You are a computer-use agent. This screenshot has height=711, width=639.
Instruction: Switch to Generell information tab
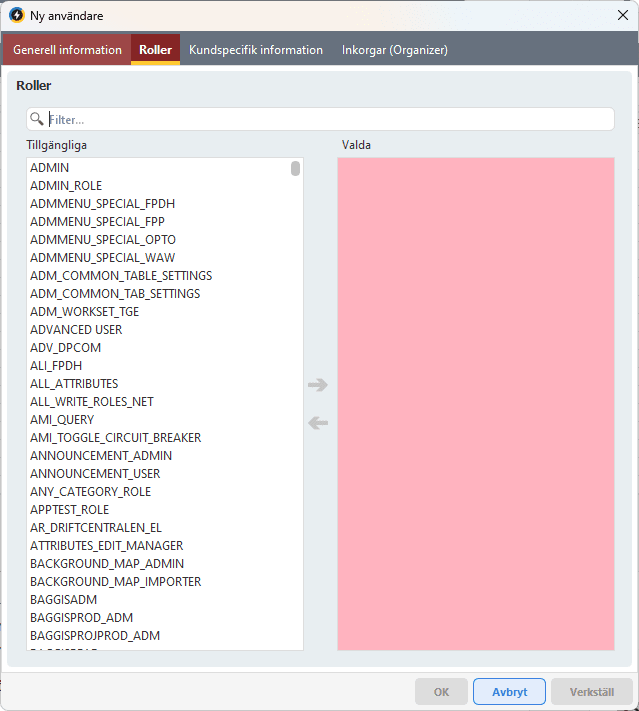coord(67,50)
